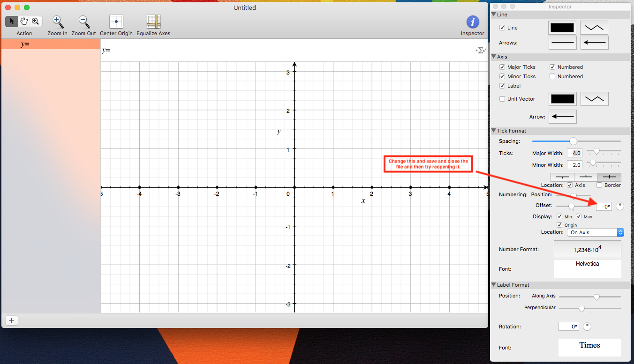Click the Offset slider
This screenshot has height=364, width=634.
tap(574, 206)
